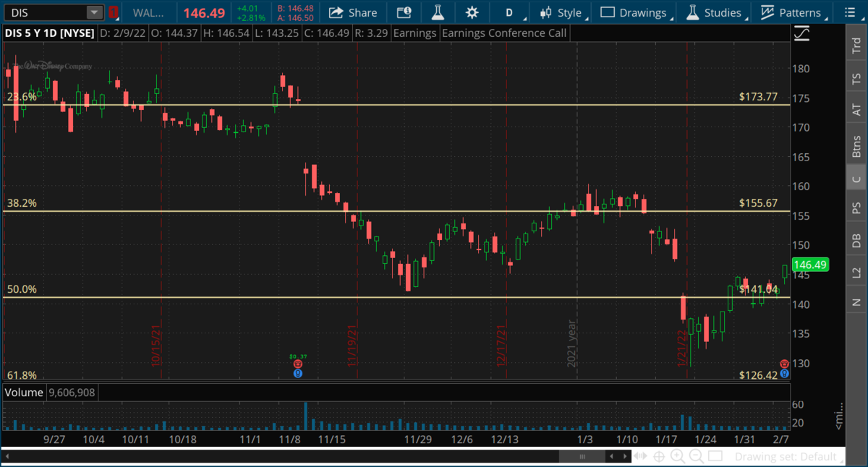Click the red alert icon beside symbol
Viewport: 868px width, 467px height.
coord(113,12)
